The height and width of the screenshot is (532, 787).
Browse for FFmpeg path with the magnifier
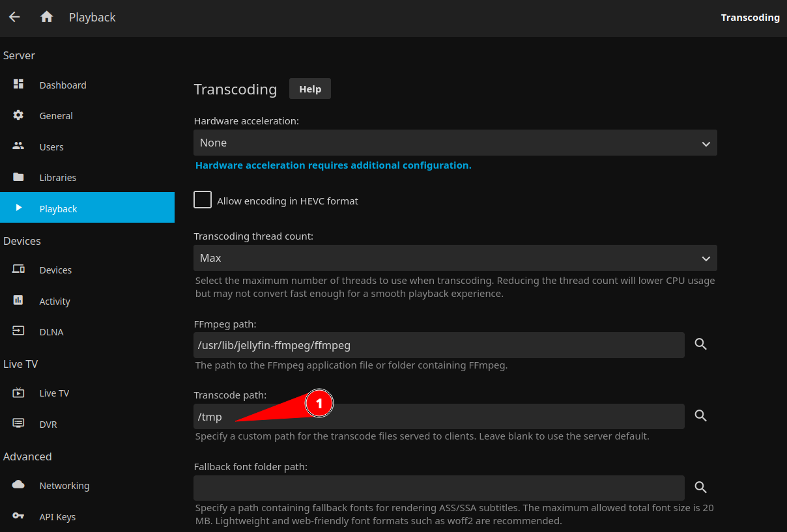click(700, 344)
